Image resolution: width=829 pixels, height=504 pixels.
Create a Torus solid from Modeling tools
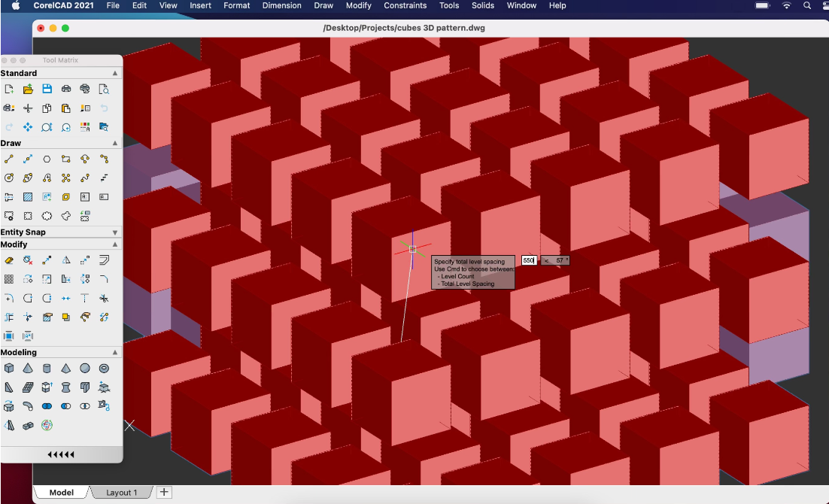(104, 368)
